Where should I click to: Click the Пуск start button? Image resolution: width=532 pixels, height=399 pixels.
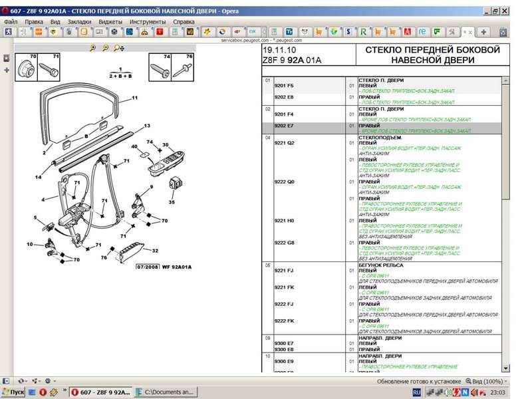[13, 392]
